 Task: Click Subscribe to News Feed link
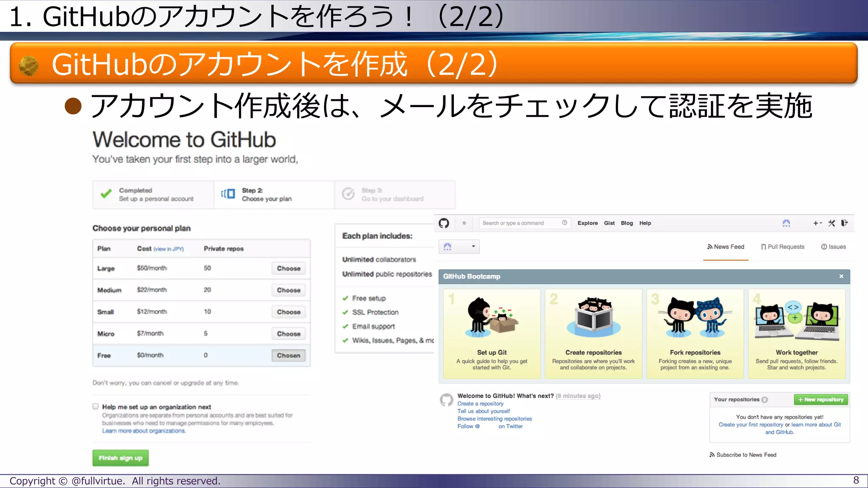click(x=743, y=455)
